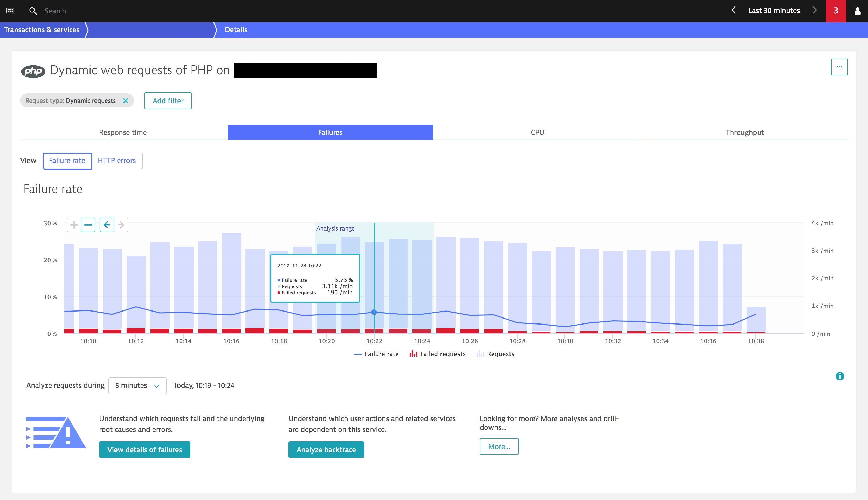Click the More... button
The image size is (868, 500).
(x=499, y=447)
